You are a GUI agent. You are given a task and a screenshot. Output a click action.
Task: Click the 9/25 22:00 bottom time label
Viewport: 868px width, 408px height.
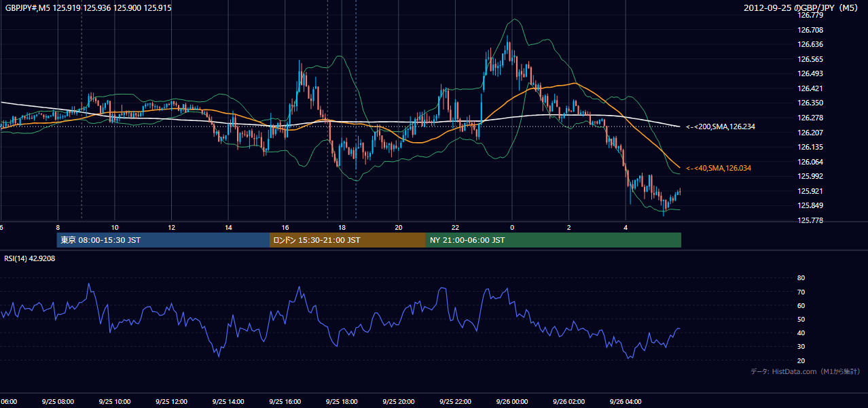(455, 401)
